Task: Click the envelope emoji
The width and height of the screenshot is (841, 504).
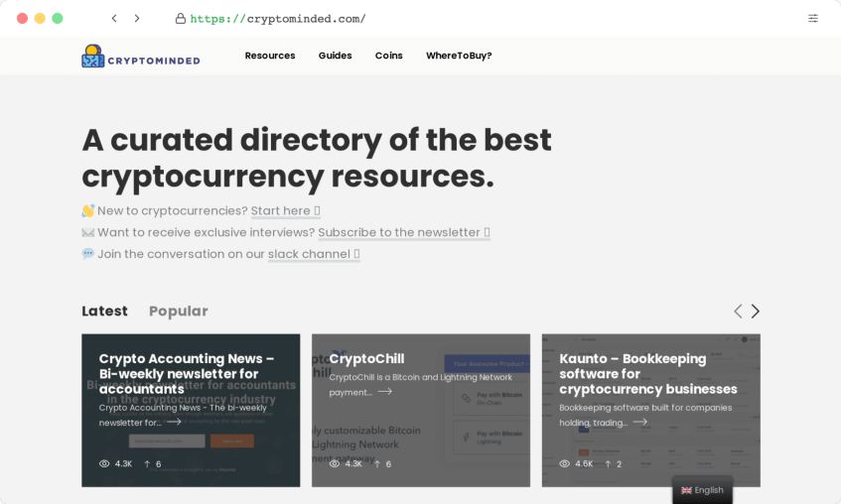Action: click(x=88, y=233)
